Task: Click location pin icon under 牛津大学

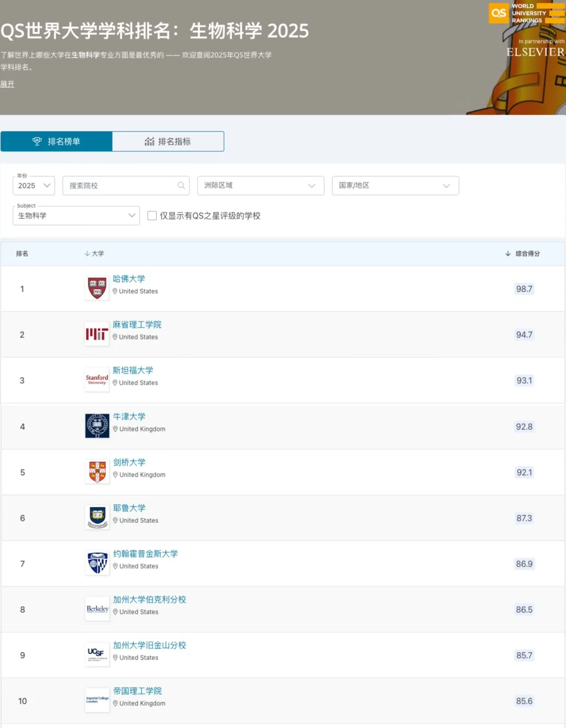Action: (116, 429)
